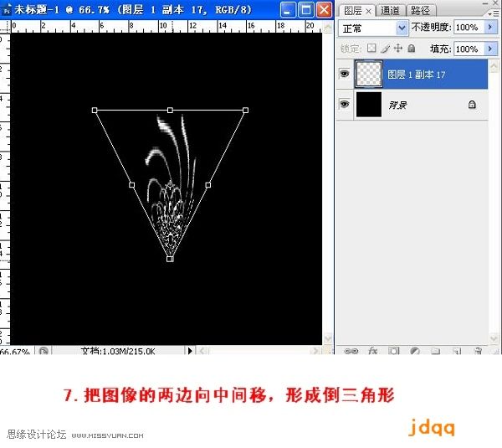The image size is (502, 448).
Task: Click the canvas horizontal scroll left arrow
Action: point(202,351)
